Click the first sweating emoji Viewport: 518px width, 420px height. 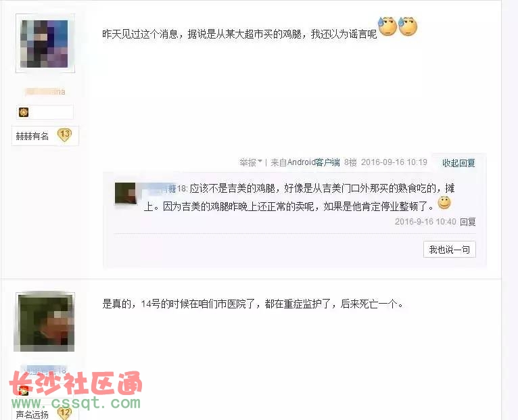click(387, 26)
